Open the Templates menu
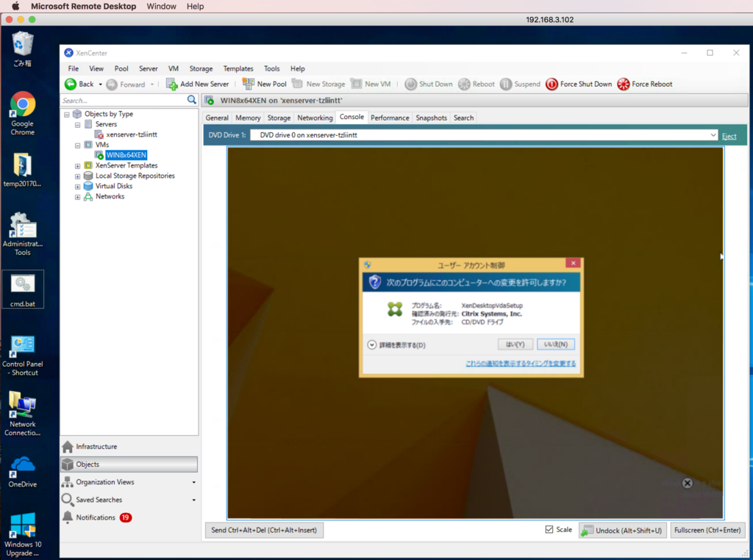 click(x=238, y=68)
